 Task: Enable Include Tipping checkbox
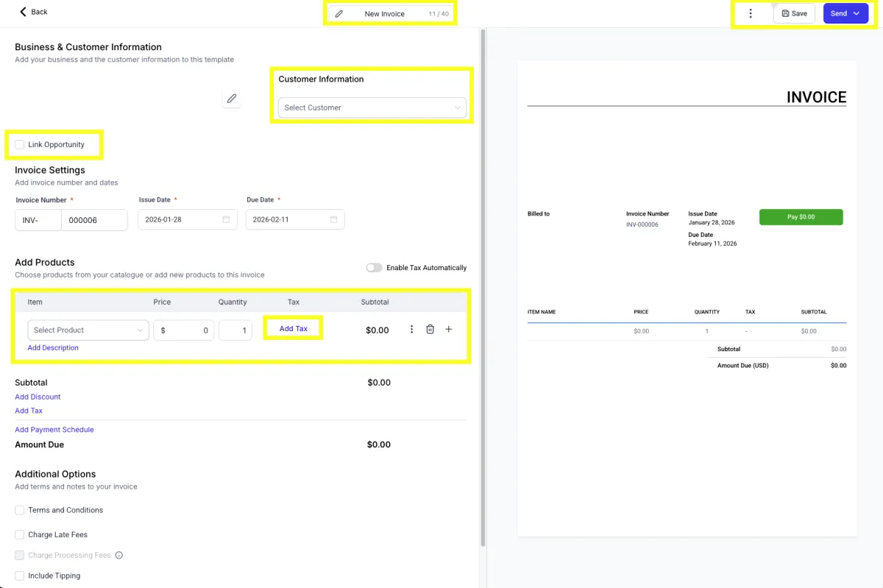(20, 576)
